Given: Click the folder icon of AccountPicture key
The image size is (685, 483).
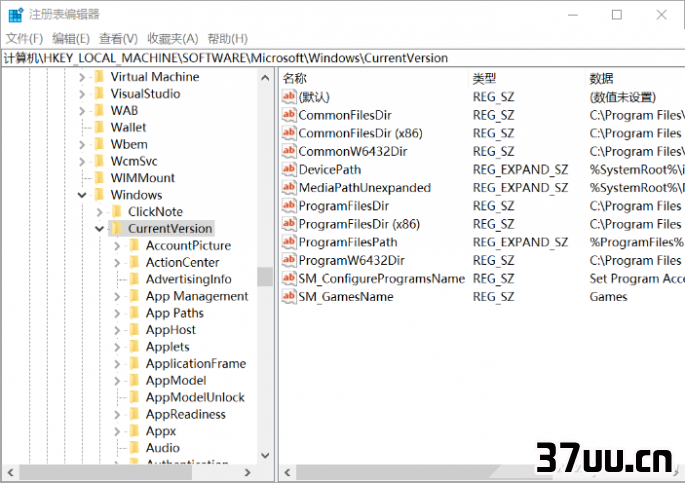Looking at the screenshot, I should [135, 245].
